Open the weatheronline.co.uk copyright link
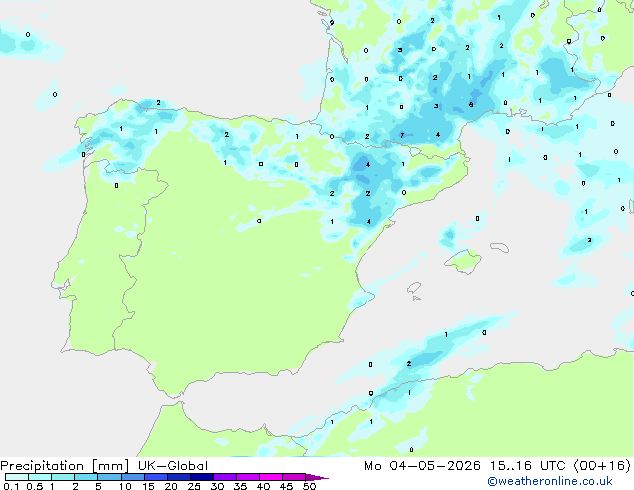 550,481
